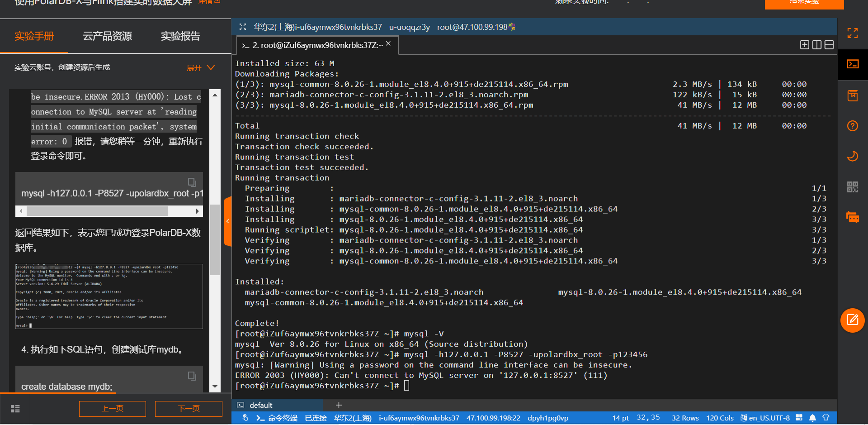This screenshot has width=868, height=425.
Task: Switch to the 实验报告 tab
Action: pyautogui.click(x=180, y=36)
